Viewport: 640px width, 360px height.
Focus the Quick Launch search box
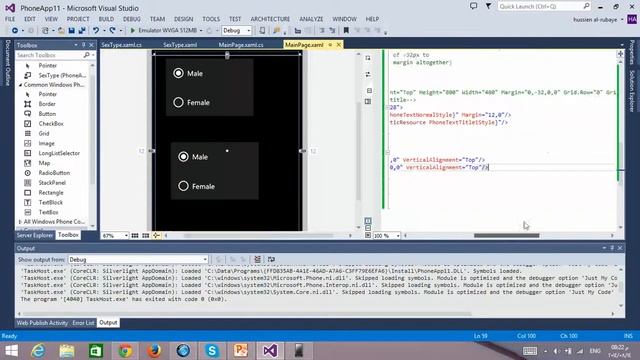click(540, 6)
